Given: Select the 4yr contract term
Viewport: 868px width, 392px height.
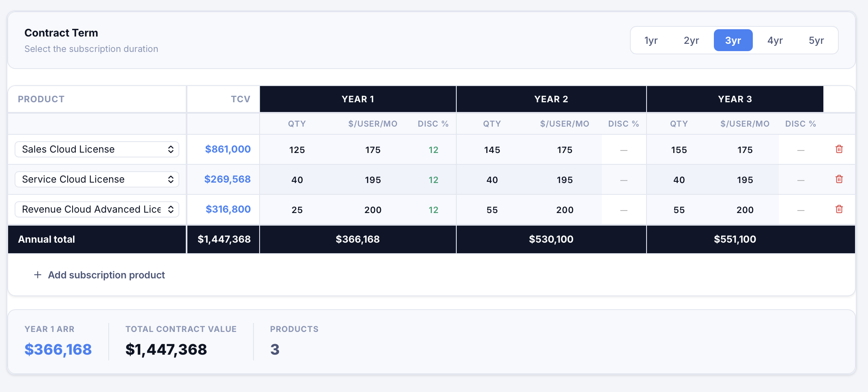Looking at the screenshot, I should [775, 40].
